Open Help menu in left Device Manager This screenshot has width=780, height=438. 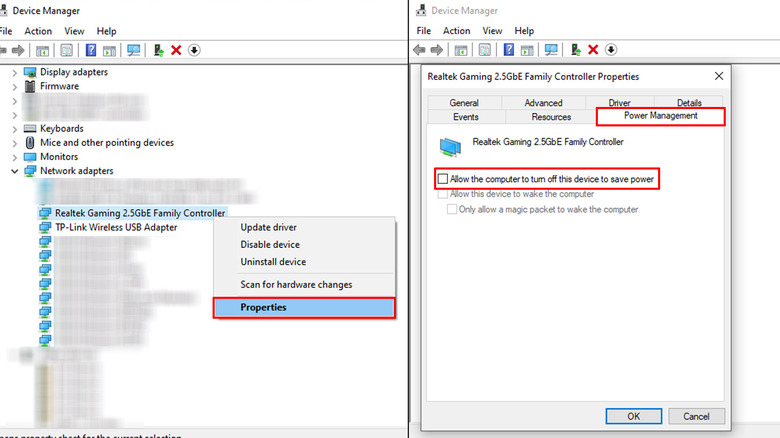[x=106, y=31]
